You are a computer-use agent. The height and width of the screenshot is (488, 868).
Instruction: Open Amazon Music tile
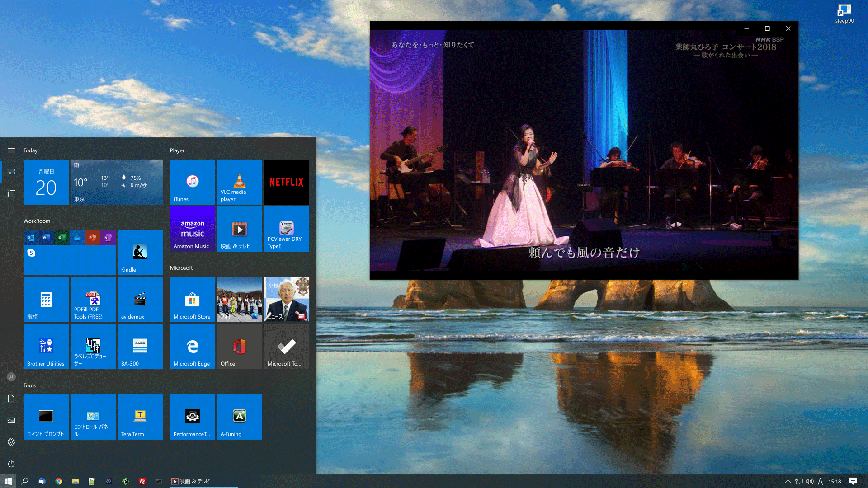coord(193,229)
